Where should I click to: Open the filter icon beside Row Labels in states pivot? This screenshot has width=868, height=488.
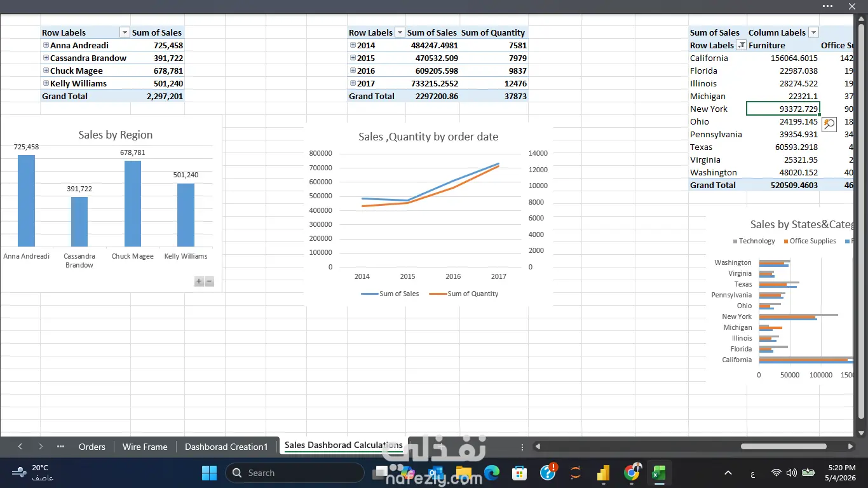[741, 45]
